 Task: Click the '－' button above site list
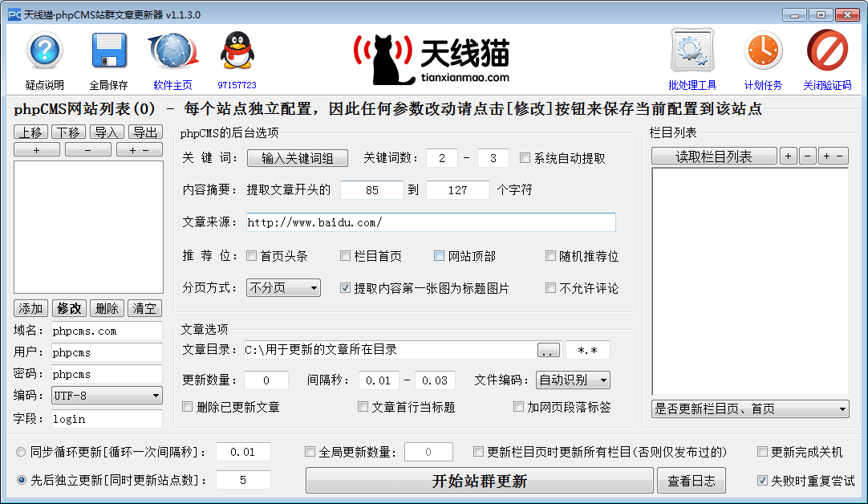tap(88, 149)
